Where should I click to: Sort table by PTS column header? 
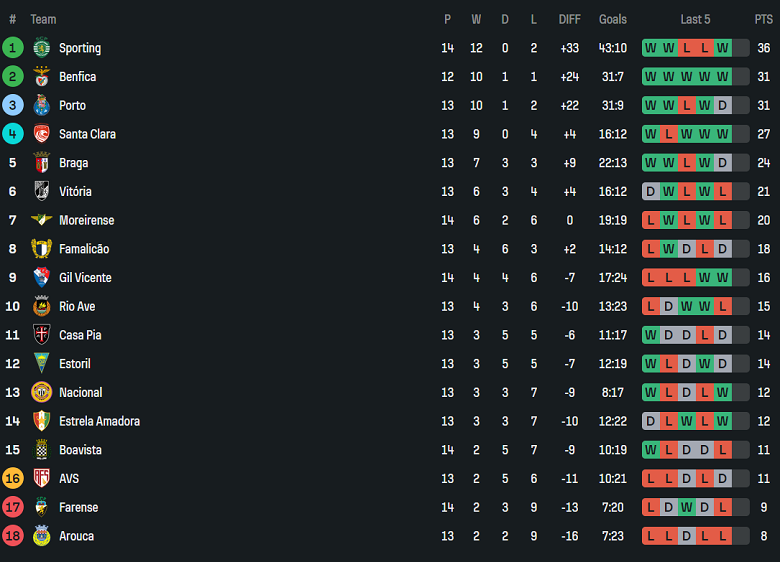pyautogui.click(x=763, y=19)
